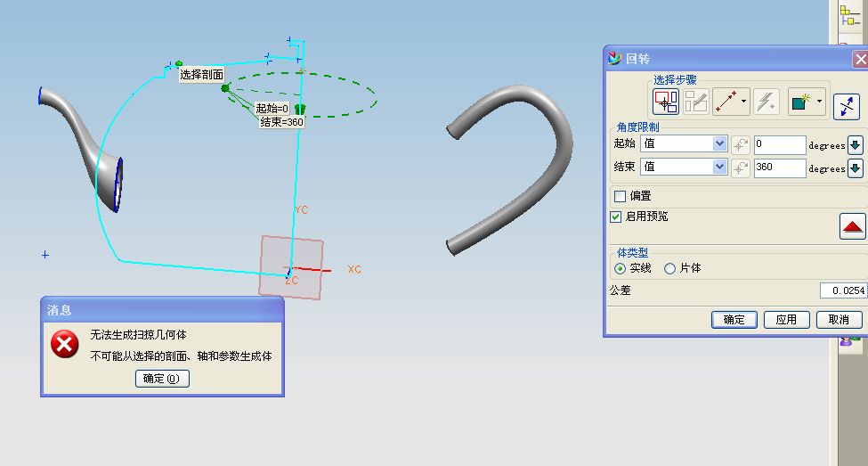This screenshot has height=466, width=868.
Task: Click the reverse direction icon
Action: click(847, 106)
